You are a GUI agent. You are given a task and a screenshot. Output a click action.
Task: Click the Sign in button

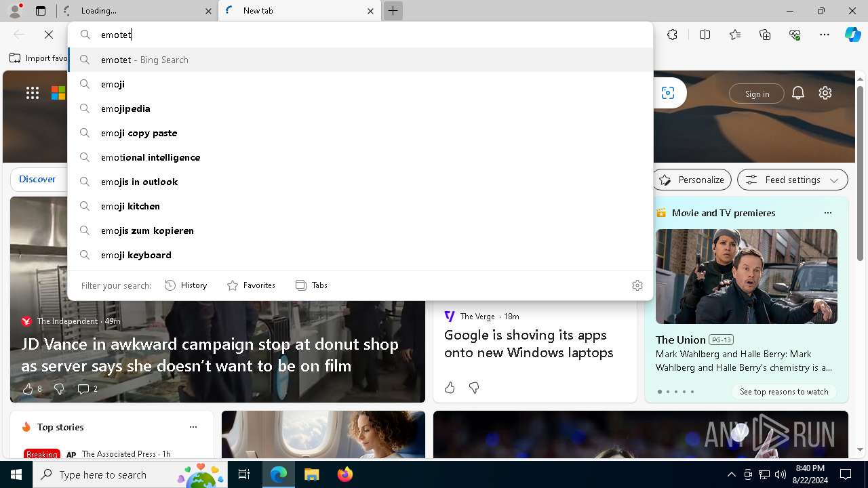click(757, 94)
